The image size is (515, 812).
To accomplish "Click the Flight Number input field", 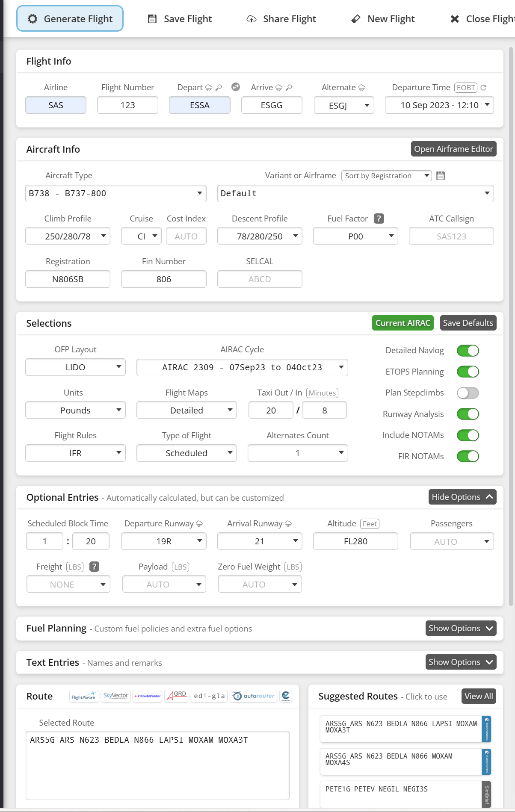I will 127,105.
